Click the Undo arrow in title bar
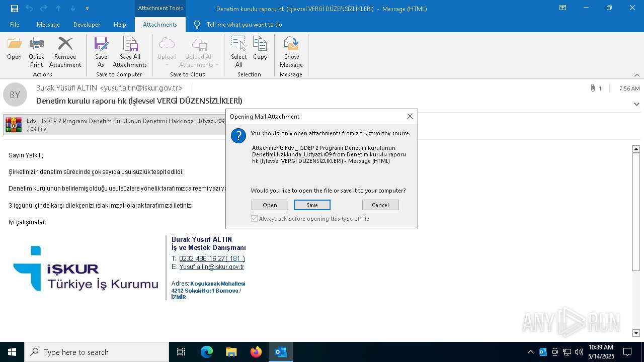Image resolution: width=644 pixels, height=362 pixels. [29, 9]
